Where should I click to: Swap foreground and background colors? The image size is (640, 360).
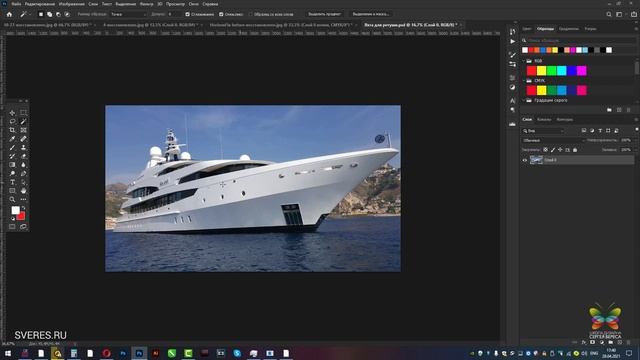[x=23, y=208]
